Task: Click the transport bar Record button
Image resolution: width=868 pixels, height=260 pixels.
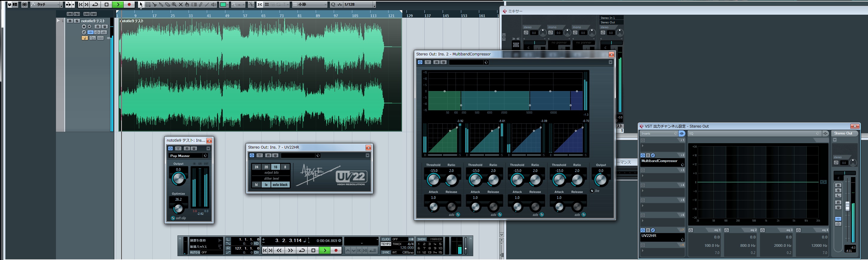Action: (336, 250)
